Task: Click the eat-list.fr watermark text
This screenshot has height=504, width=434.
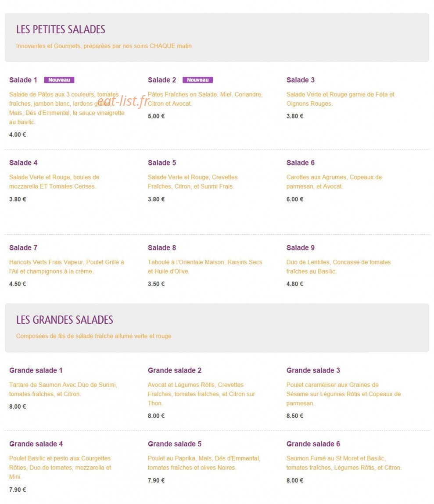Action: (x=123, y=101)
